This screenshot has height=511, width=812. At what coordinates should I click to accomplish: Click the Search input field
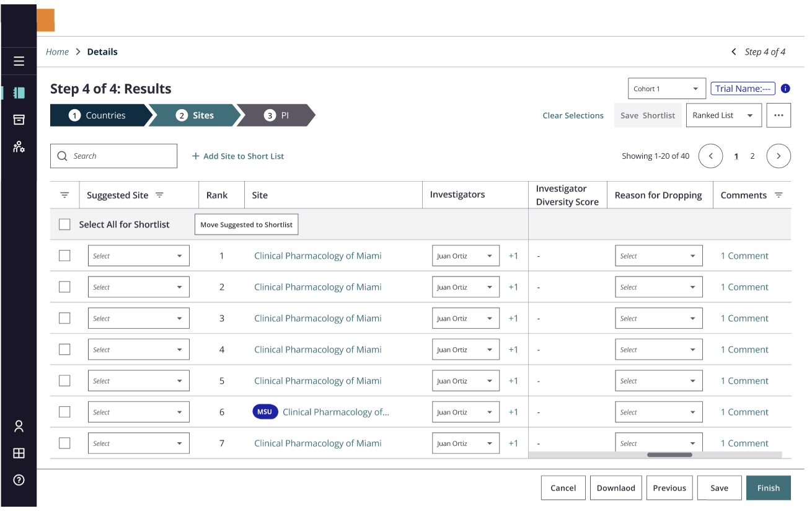click(114, 156)
